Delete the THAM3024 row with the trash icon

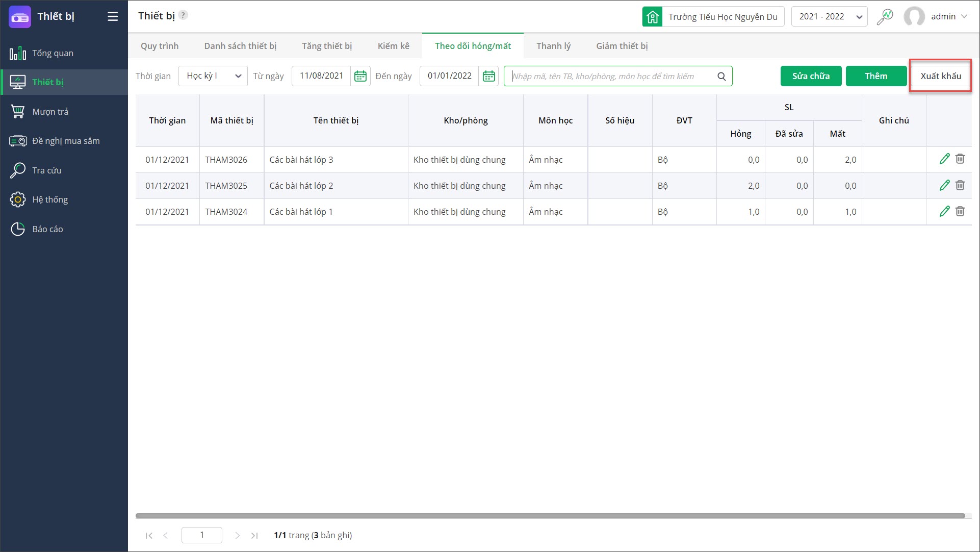(x=960, y=211)
